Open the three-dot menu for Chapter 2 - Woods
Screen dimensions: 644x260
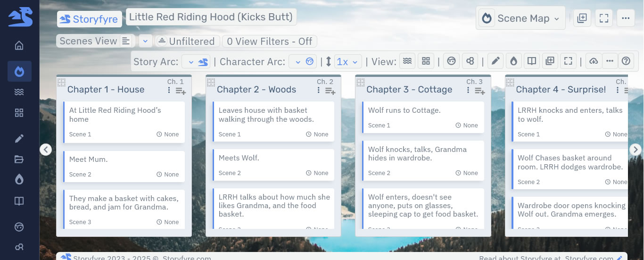click(x=319, y=90)
